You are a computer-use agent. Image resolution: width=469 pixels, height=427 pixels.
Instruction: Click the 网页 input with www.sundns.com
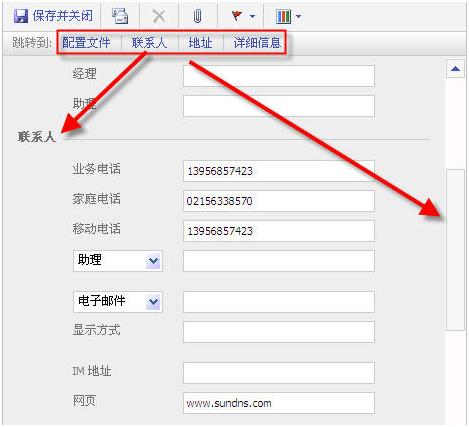279,403
